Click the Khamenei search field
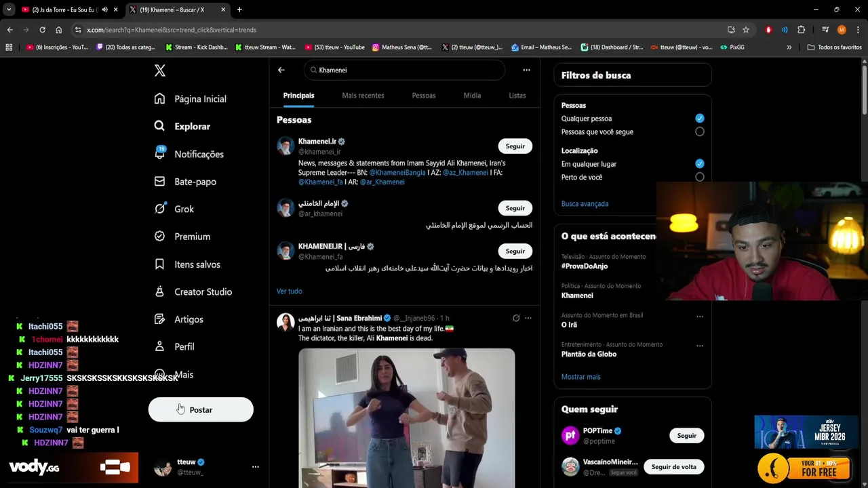The image size is (868, 488). click(404, 70)
